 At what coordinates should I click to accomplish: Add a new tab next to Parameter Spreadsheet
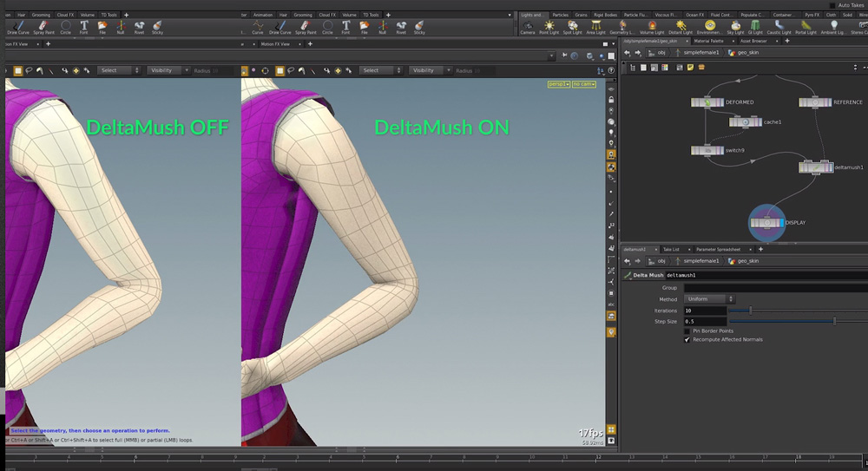tap(760, 250)
